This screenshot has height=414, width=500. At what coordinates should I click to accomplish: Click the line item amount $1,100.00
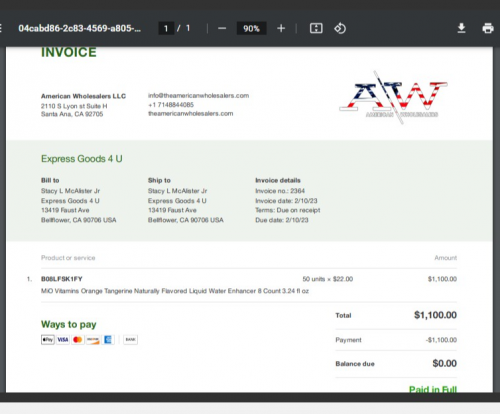pyautogui.click(x=442, y=279)
